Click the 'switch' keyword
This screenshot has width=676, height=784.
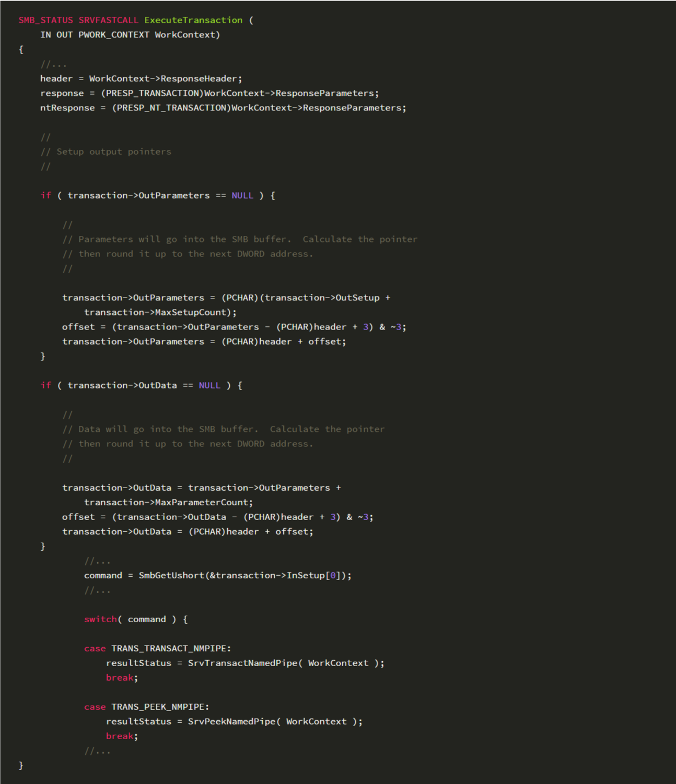pyautogui.click(x=101, y=619)
